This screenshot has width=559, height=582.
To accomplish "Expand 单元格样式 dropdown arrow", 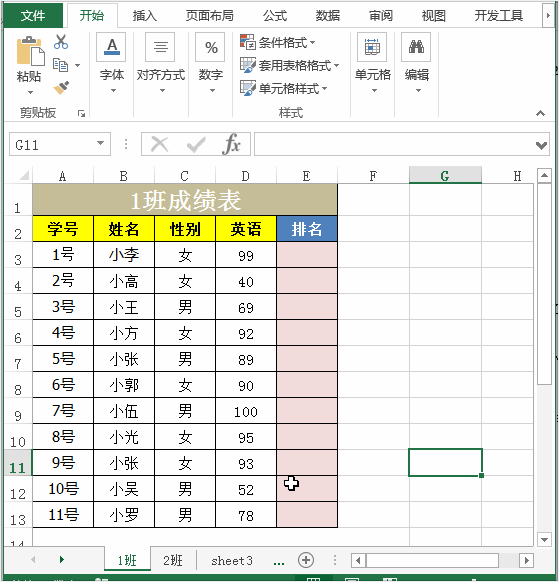I will click(324, 89).
